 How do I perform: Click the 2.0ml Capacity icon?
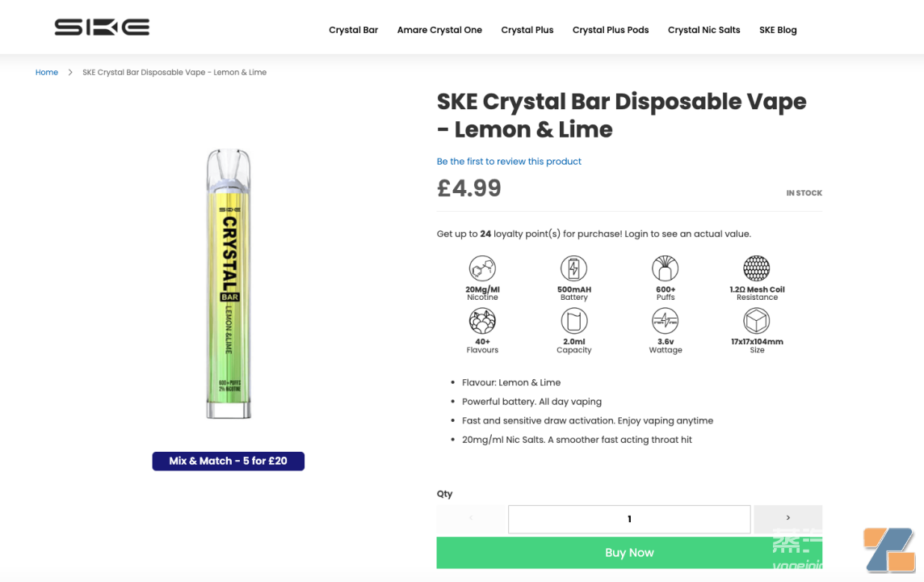pos(573,322)
